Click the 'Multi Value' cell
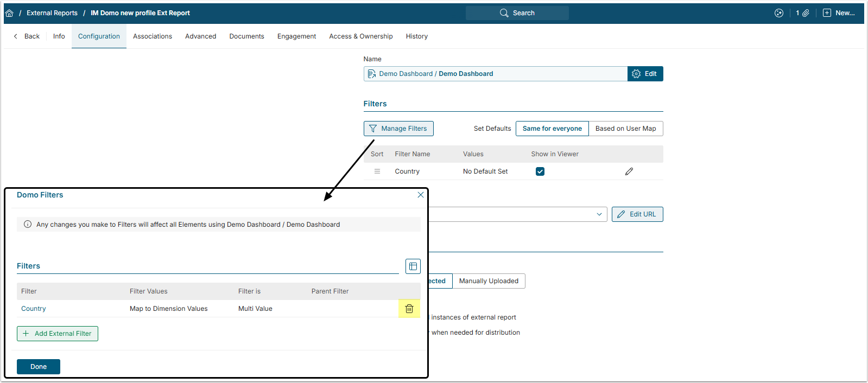 coord(255,309)
